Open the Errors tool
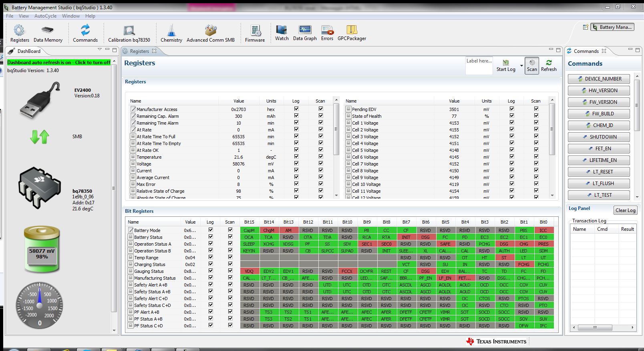Viewport: 644px width, 351px height. [x=327, y=33]
